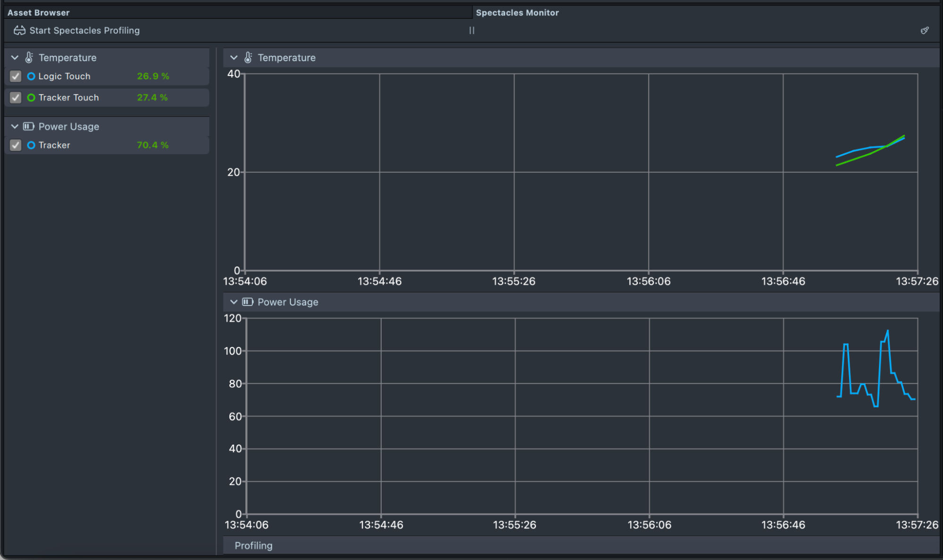Click thermometer icon in left Temperature header
Viewport: 943px width, 560px height.
[29, 58]
